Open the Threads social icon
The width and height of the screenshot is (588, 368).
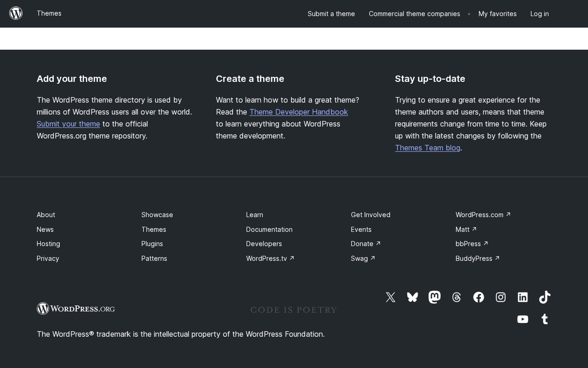point(457,297)
